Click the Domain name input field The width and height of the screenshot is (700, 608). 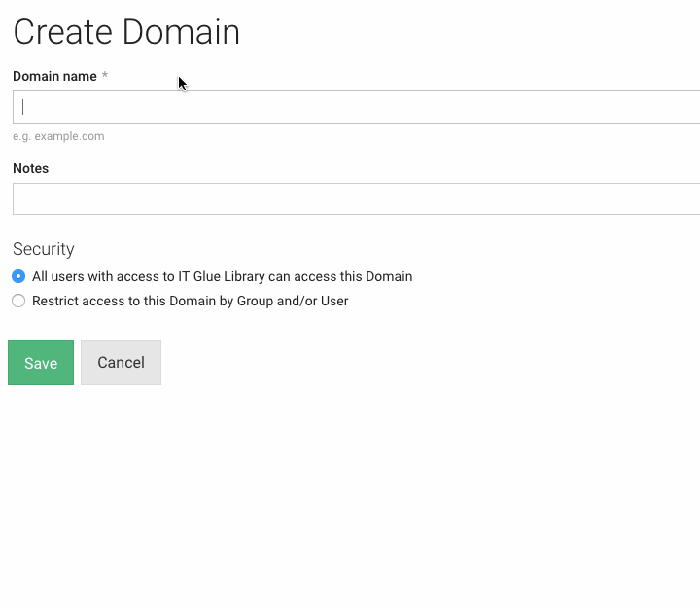tap(356, 107)
